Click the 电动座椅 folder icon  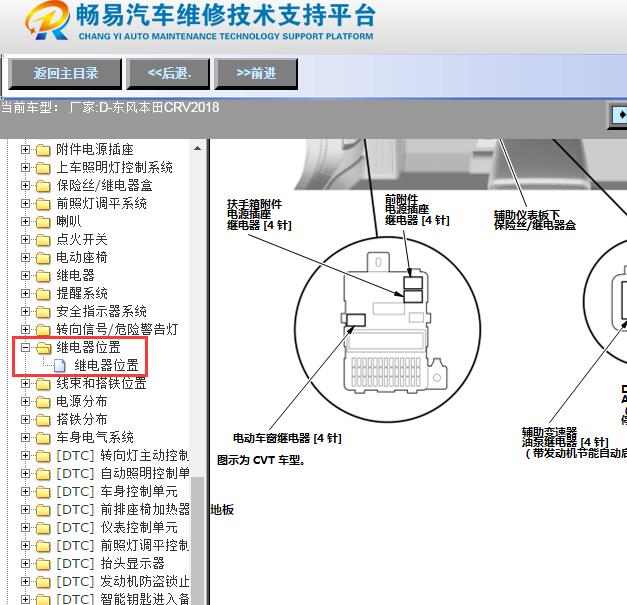coord(43,258)
